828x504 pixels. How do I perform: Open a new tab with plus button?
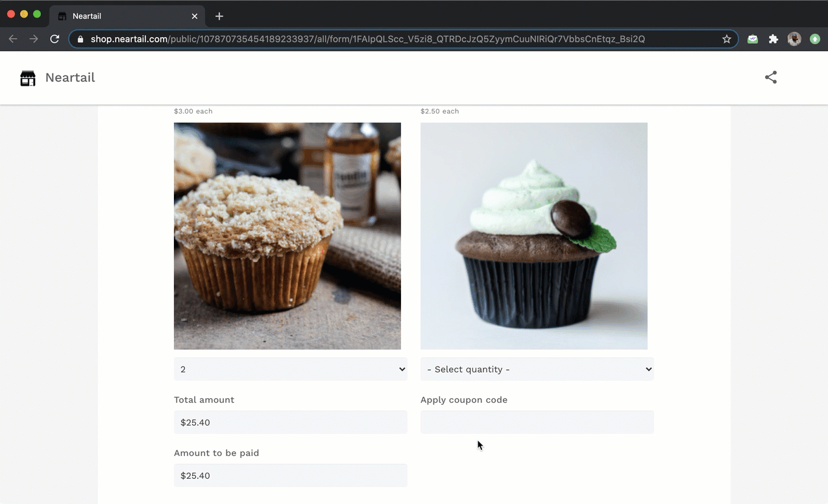[x=219, y=16]
